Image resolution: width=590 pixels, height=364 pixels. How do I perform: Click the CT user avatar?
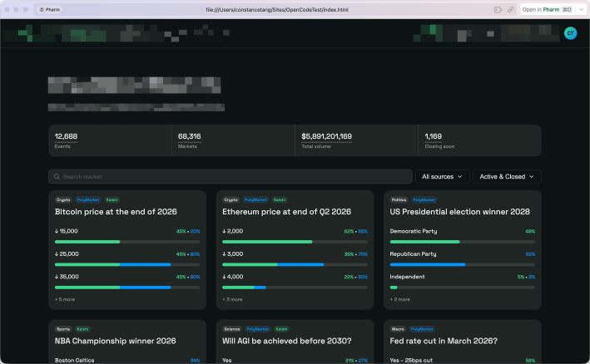pos(570,33)
